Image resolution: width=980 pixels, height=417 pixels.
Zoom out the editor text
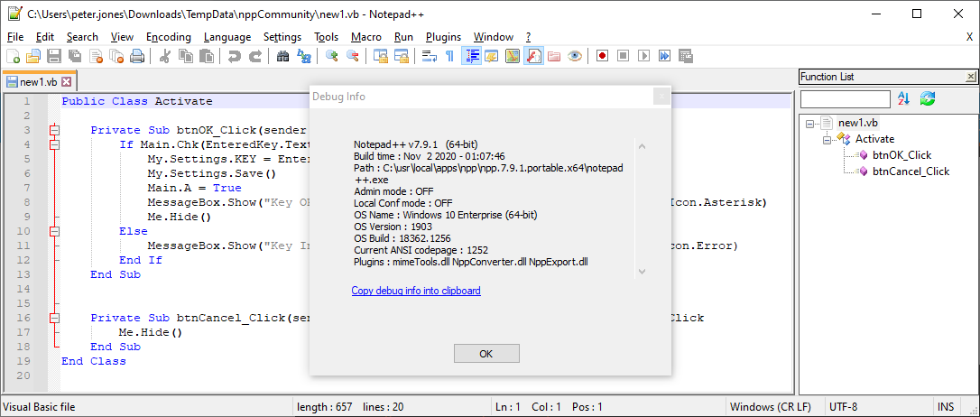[353, 56]
